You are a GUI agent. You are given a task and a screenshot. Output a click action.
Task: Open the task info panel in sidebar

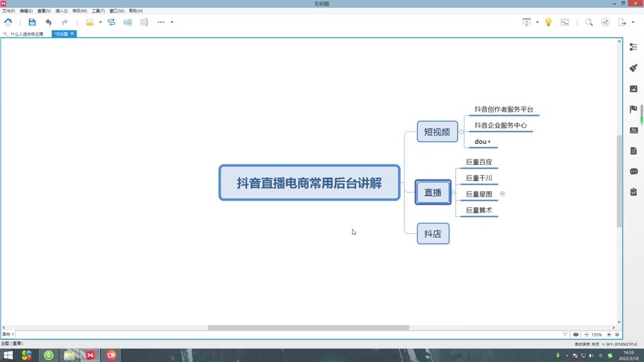coord(633,192)
